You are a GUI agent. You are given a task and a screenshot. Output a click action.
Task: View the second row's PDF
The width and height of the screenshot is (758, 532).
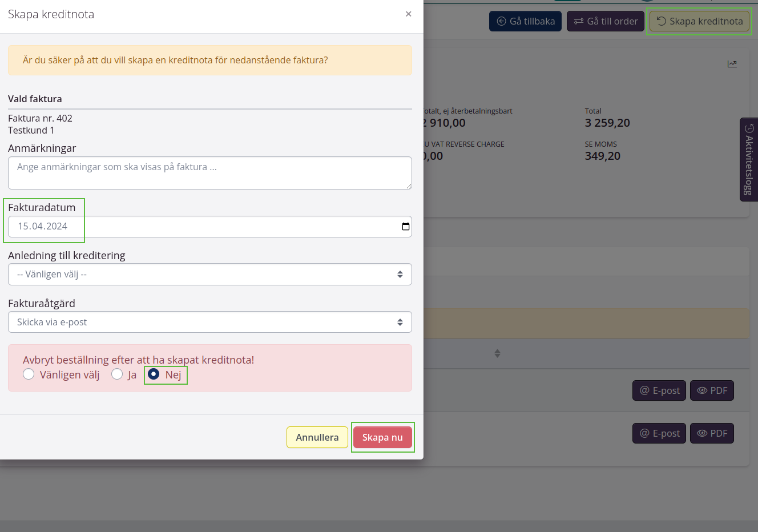coord(712,433)
